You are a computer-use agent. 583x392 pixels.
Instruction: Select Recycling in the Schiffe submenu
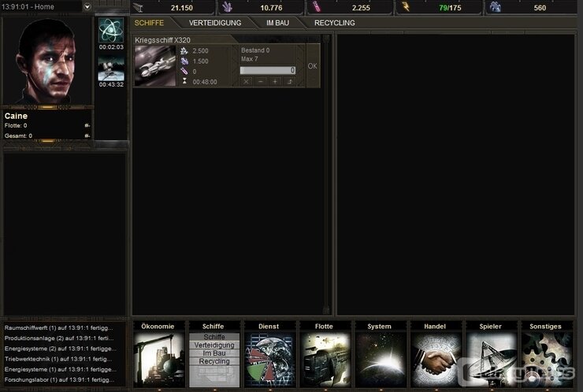coord(214,361)
